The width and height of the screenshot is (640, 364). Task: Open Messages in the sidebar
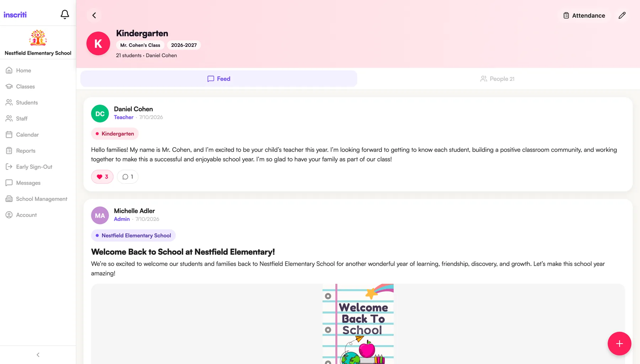[38, 183]
